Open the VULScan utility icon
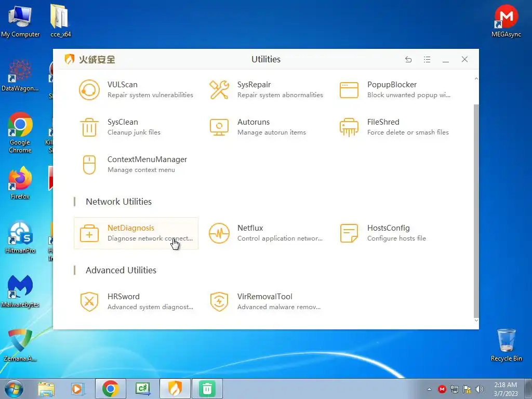Viewport: 532px width, 399px height. 89,90
